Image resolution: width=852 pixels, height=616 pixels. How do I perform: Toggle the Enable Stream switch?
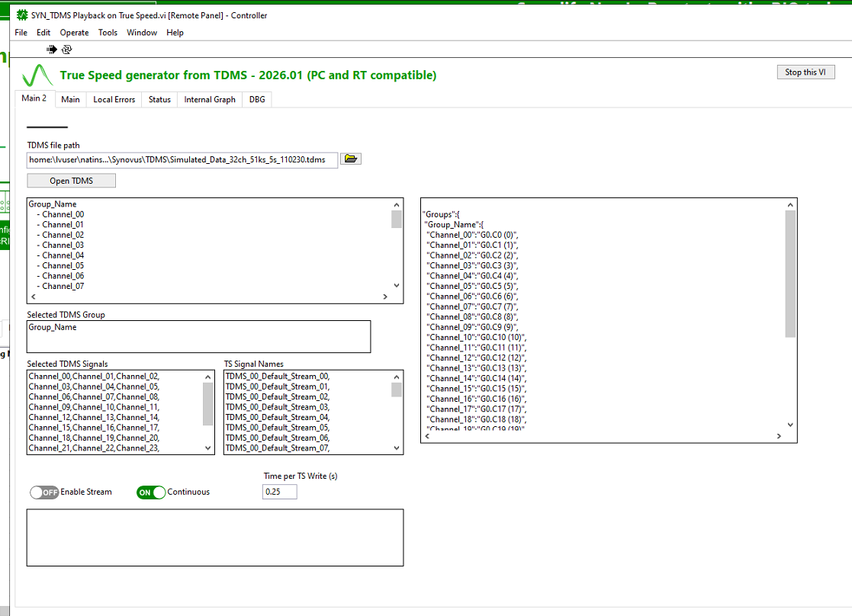click(x=44, y=492)
